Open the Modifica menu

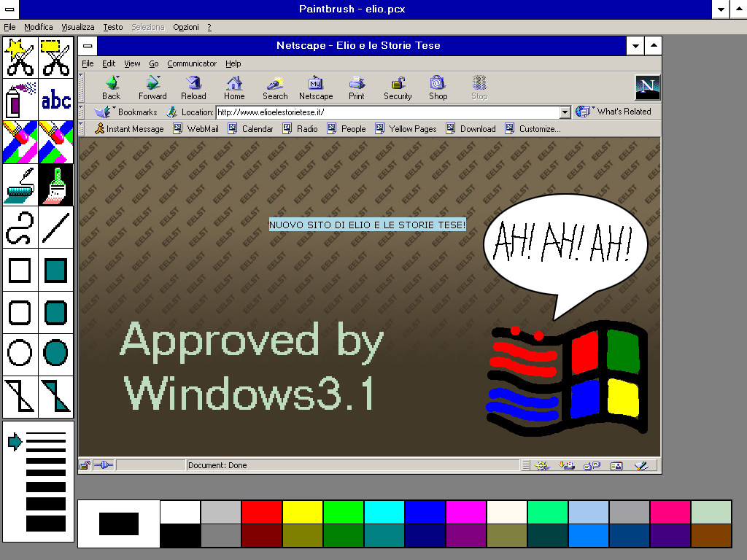pyautogui.click(x=39, y=27)
